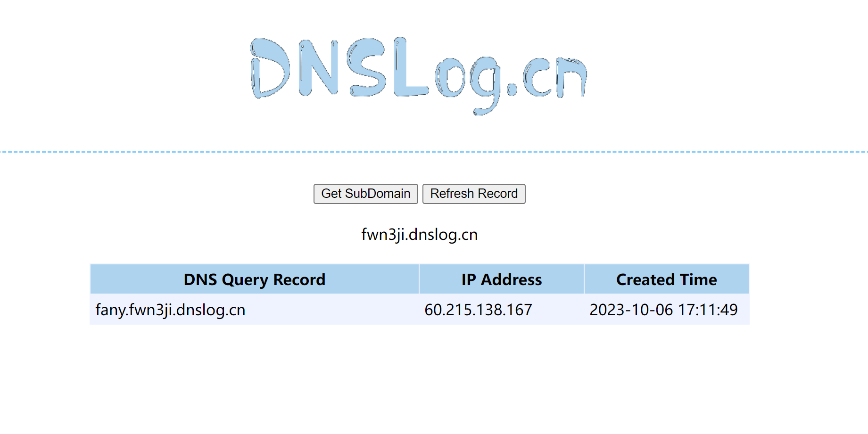
Task: Click the letter D in the logo
Action: tap(270, 68)
